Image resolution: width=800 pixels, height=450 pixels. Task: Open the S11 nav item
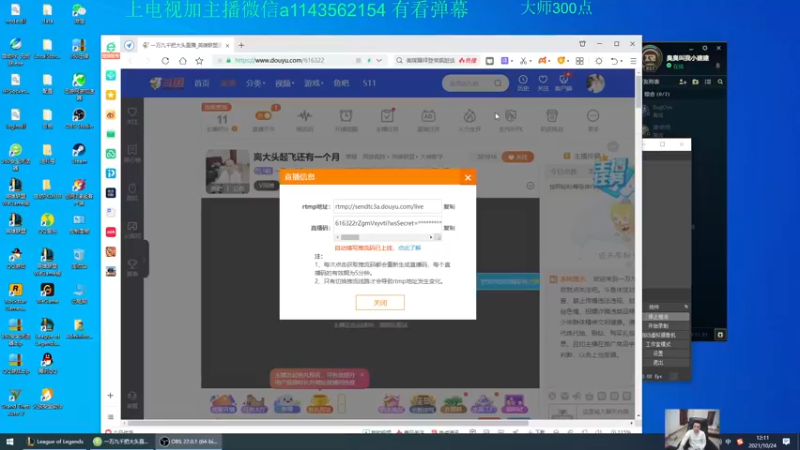tap(369, 83)
